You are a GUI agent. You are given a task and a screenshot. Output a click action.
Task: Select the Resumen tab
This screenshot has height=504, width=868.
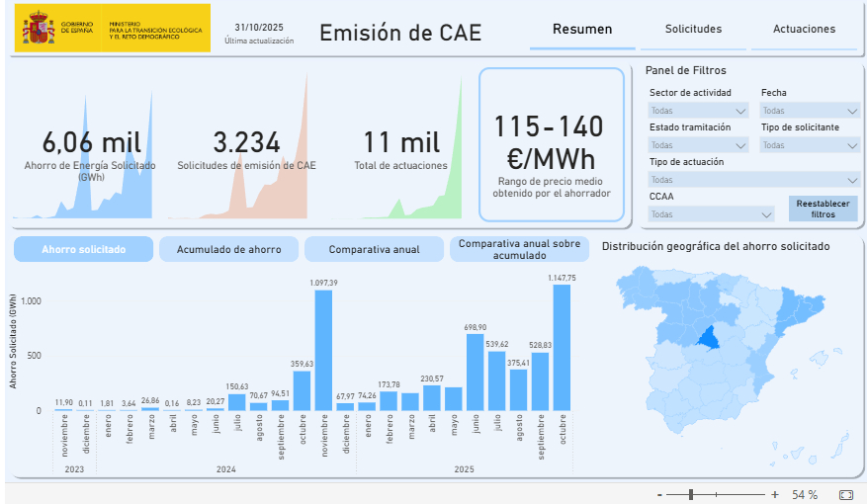(x=582, y=30)
